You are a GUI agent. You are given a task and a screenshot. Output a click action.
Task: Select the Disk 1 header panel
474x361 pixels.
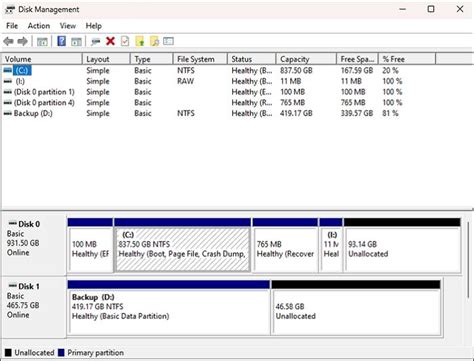(x=34, y=307)
